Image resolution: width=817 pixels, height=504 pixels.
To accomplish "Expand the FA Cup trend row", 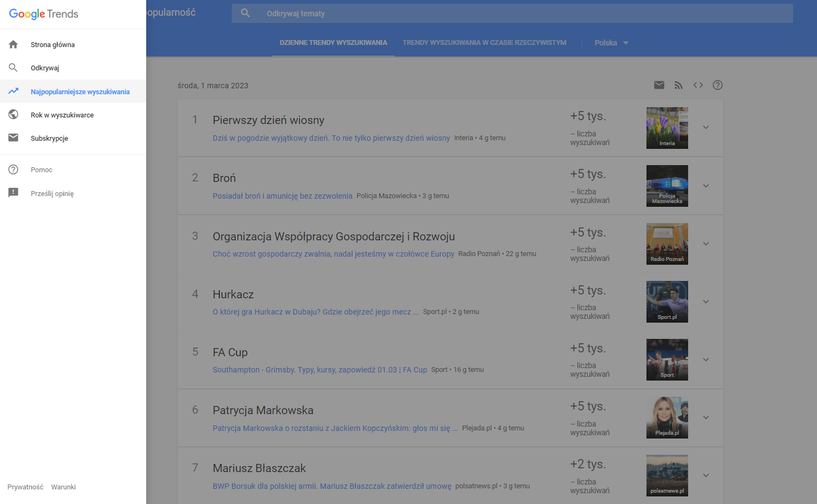I will tap(706, 359).
